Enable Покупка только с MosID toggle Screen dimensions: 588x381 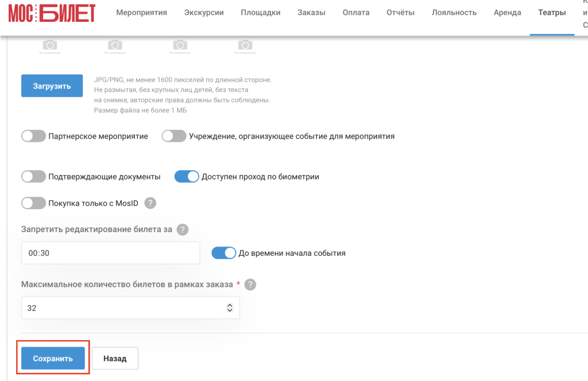click(x=33, y=203)
